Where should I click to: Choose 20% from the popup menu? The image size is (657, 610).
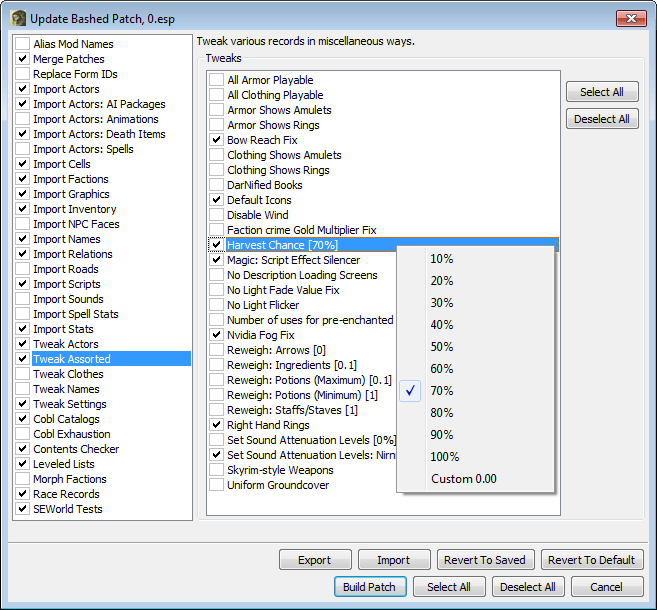pos(475,281)
